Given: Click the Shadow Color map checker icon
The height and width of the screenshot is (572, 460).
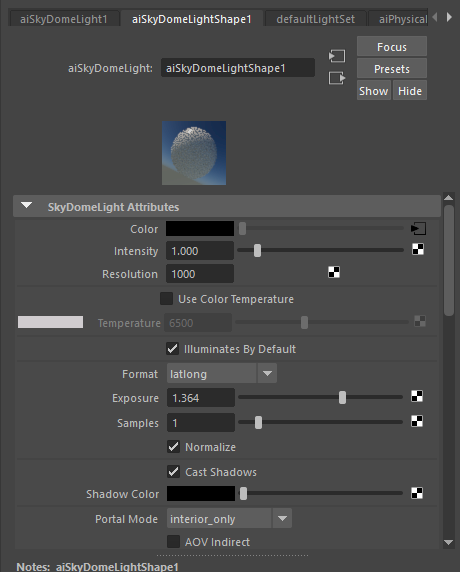Looking at the screenshot, I should coord(417,493).
